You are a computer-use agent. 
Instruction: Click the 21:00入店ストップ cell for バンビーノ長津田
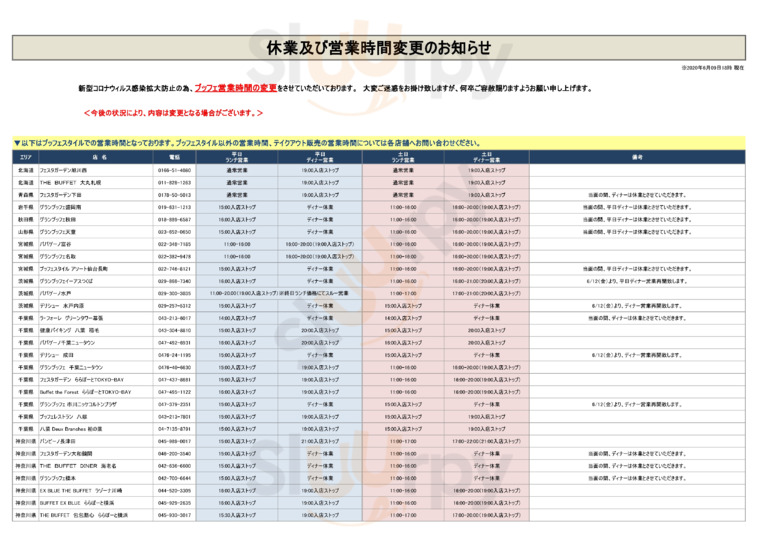coord(320,442)
